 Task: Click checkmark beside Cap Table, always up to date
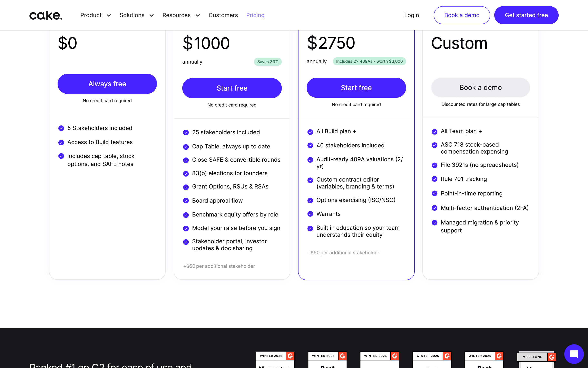pos(186,147)
